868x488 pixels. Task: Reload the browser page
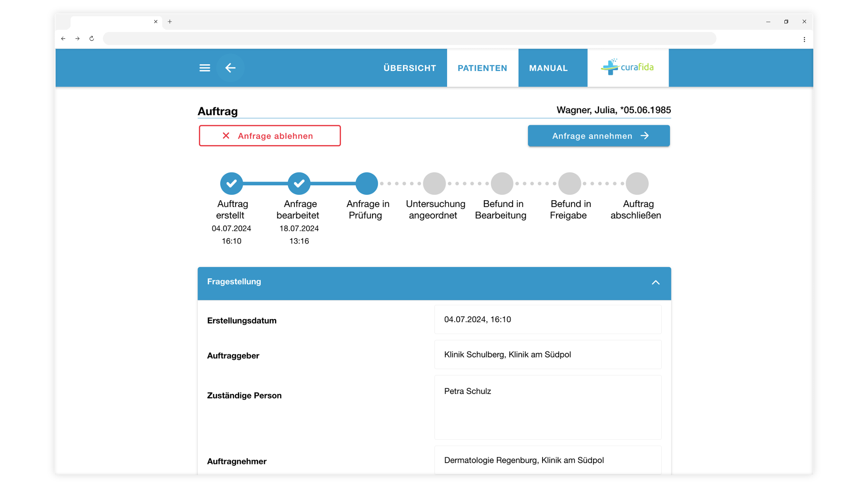92,39
